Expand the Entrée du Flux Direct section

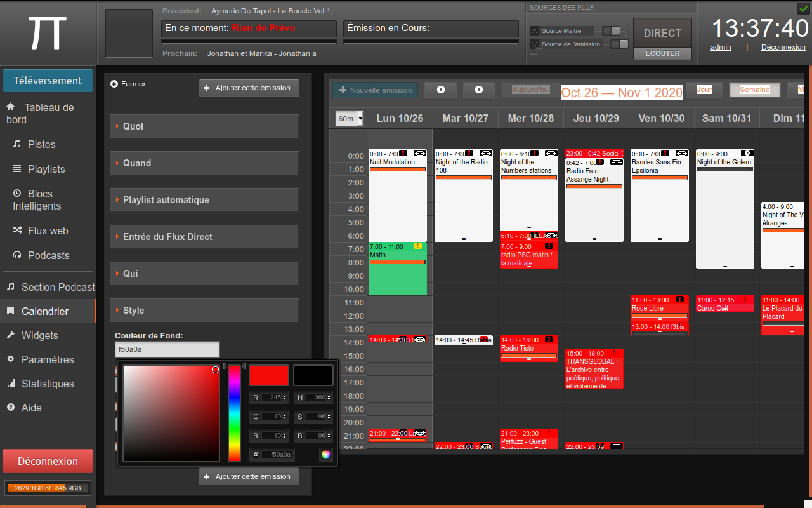tap(204, 237)
